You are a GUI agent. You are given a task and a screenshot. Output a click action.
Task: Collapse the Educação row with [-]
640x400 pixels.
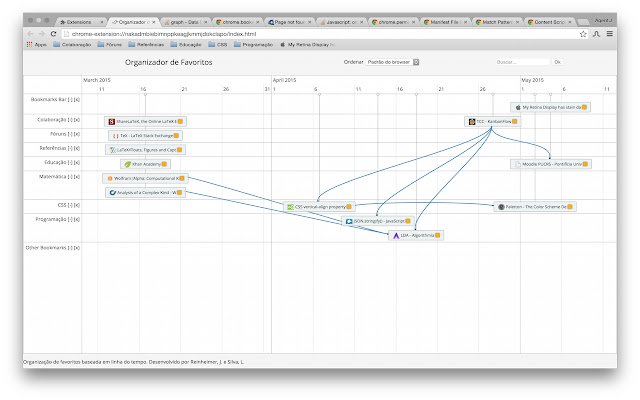pyautogui.click(x=71, y=162)
